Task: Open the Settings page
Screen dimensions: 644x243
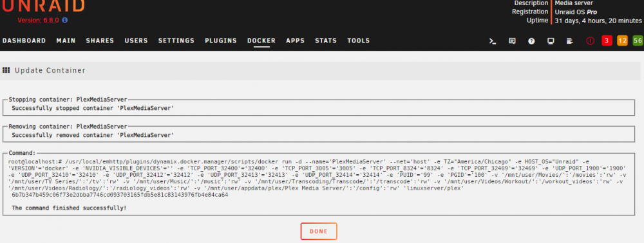Action: 176,40
